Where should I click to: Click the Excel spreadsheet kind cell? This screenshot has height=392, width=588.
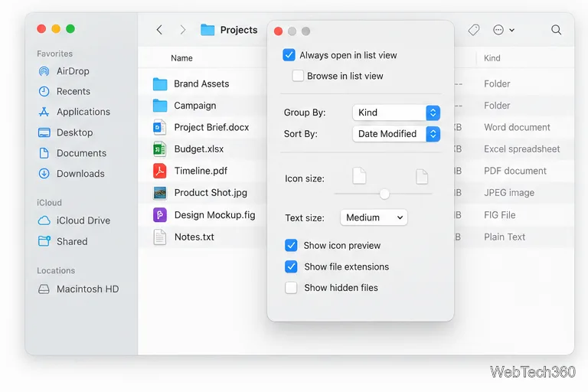tap(521, 149)
